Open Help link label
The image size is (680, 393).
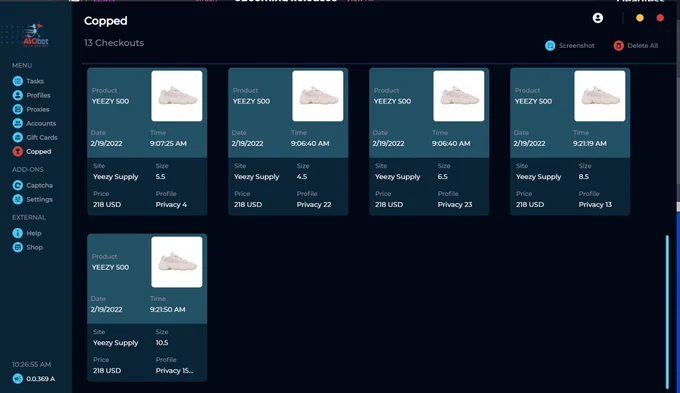(x=34, y=233)
